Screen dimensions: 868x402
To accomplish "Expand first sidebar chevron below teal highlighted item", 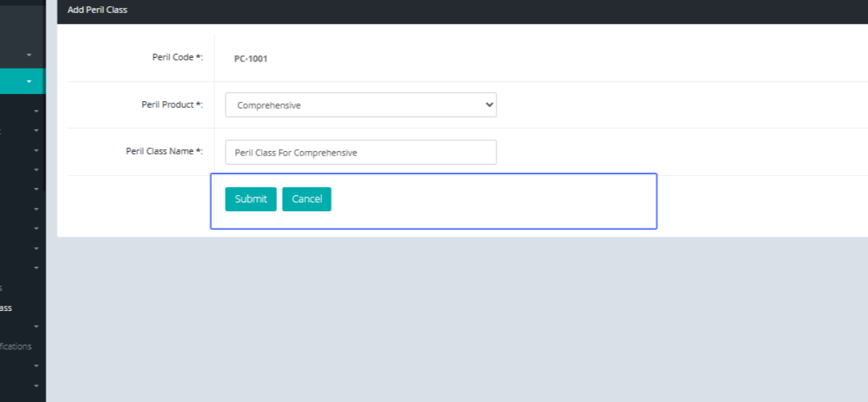I will [x=36, y=111].
